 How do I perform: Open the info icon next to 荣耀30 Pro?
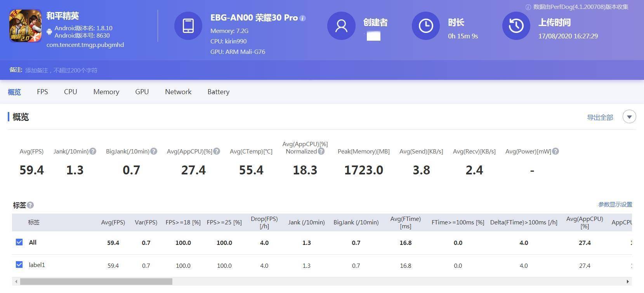[x=303, y=18]
